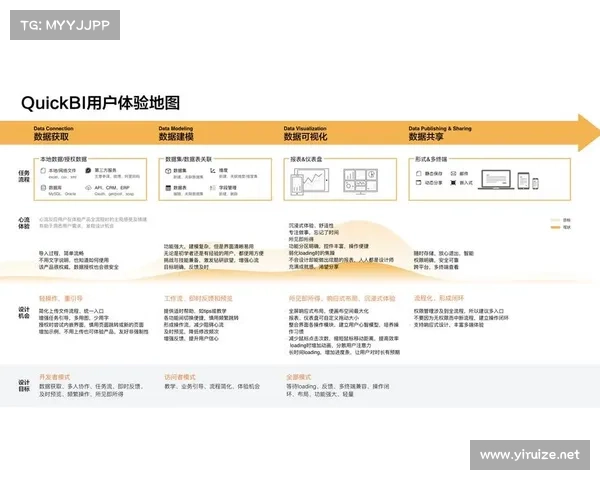The width and height of the screenshot is (600, 480).
Task: Click the laptop device illustration
Action: point(496,180)
